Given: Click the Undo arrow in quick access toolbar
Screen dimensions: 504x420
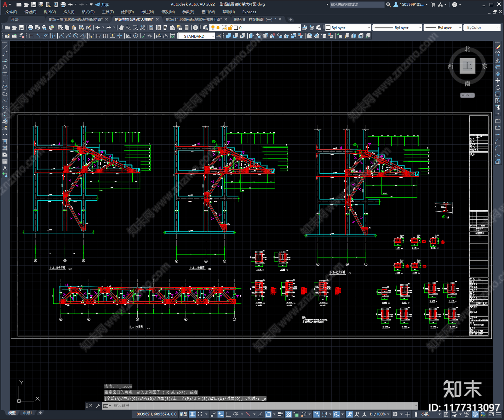Looking at the screenshot, I should tap(71, 4).
